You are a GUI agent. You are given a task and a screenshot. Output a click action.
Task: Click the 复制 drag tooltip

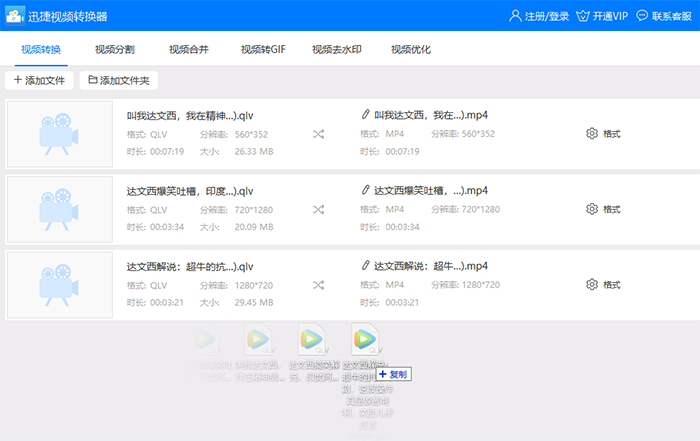pos(394,374)
